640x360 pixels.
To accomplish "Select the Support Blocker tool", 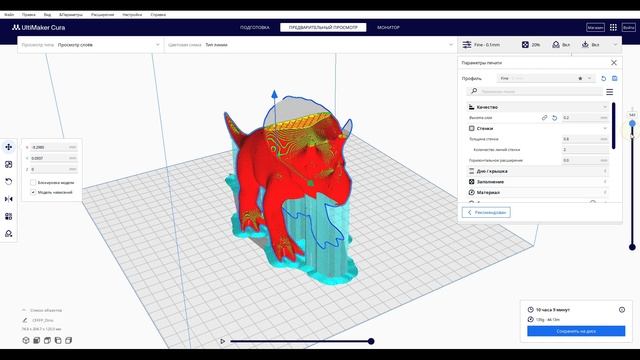I will point(9,234).
